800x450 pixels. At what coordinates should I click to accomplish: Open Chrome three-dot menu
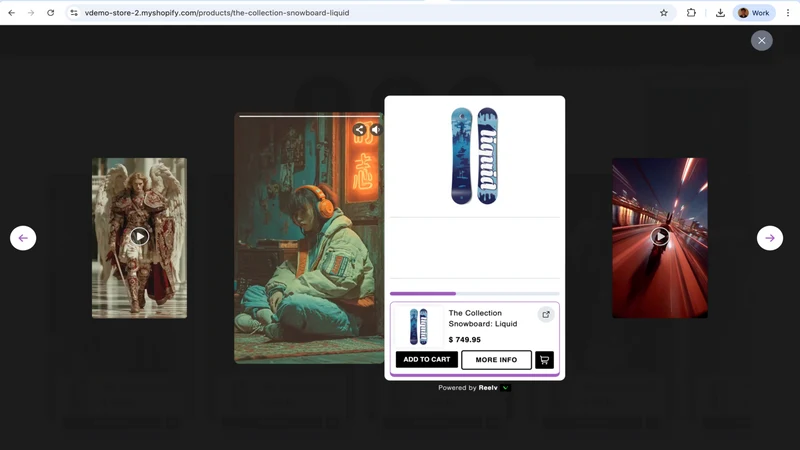[788, 13]
